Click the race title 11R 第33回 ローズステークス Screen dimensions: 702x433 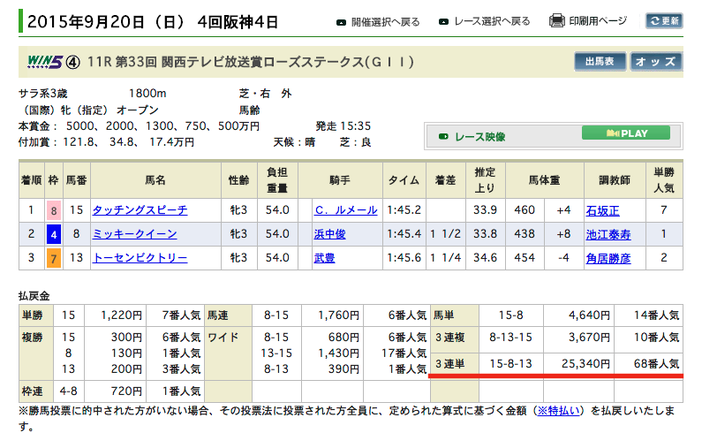pos(251,61)
